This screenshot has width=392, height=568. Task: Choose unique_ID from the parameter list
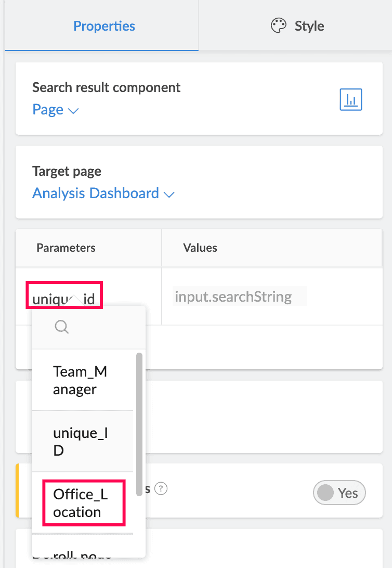click(x=81, y=442)
